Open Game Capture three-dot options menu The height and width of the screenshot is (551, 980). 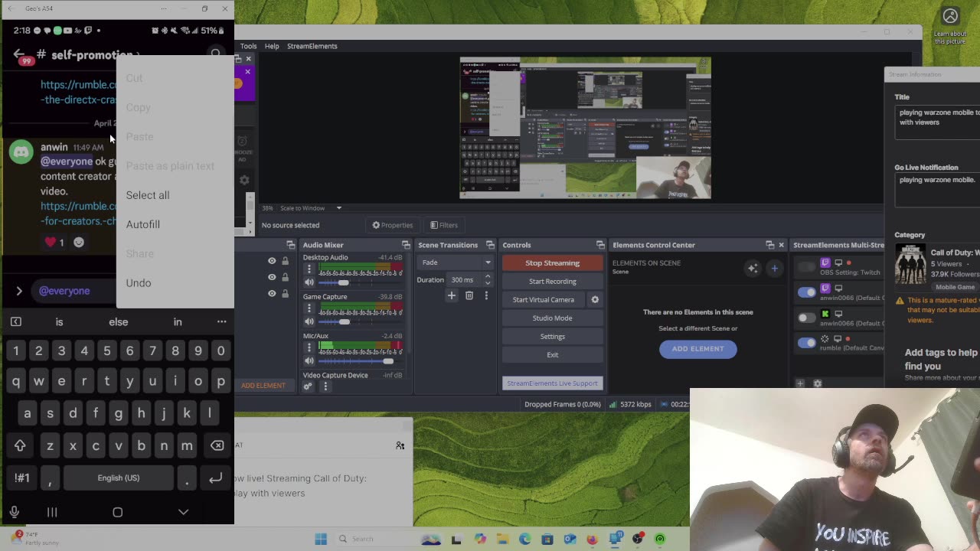tap(309, 308)
